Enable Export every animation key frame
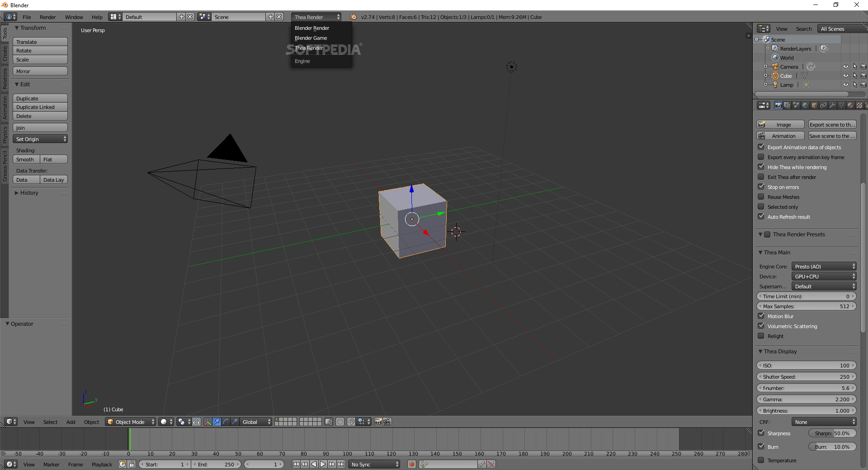Image resolution: width=868 pixels, height=470 pixels. [761, 157]
